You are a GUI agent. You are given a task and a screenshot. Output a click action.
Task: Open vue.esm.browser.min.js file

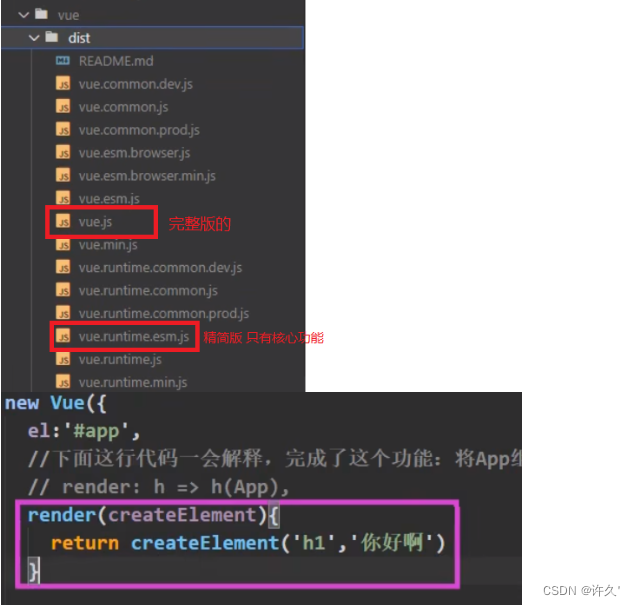coord(147,176)
